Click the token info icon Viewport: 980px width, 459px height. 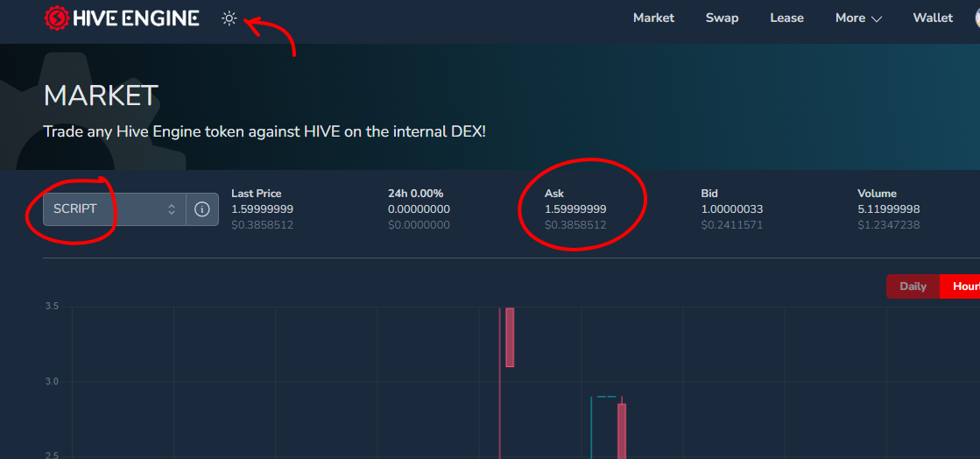tap(202, 208)
